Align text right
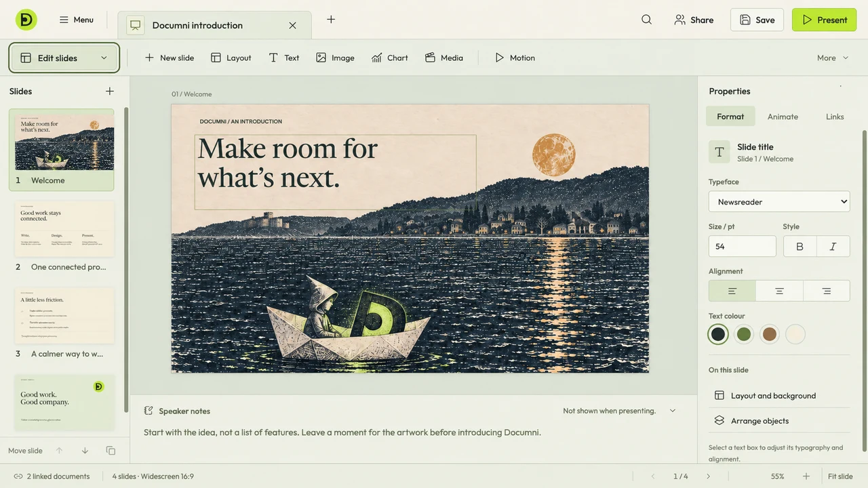Image resolution: width=868 pixels, height=488 pixels. click(827, 291)
